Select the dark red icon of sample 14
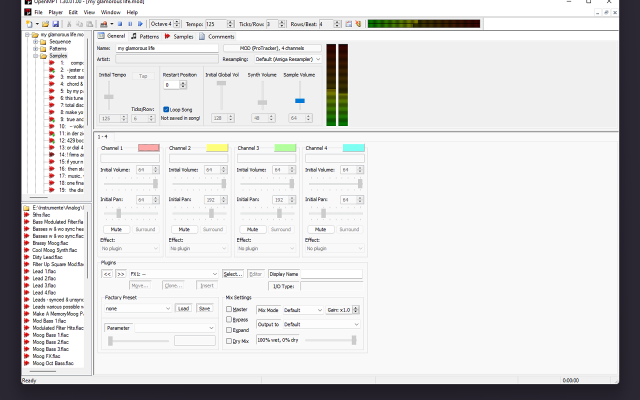640x400 pixels. [x=52, y=155]
